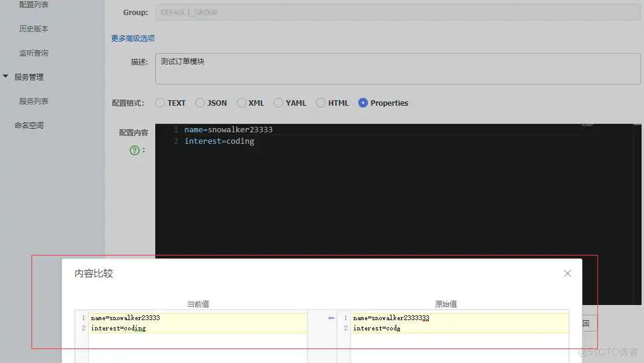Click line 1 in the 当前值 diff pane
This screenshot has height=363, width=644.
(181, 318)
